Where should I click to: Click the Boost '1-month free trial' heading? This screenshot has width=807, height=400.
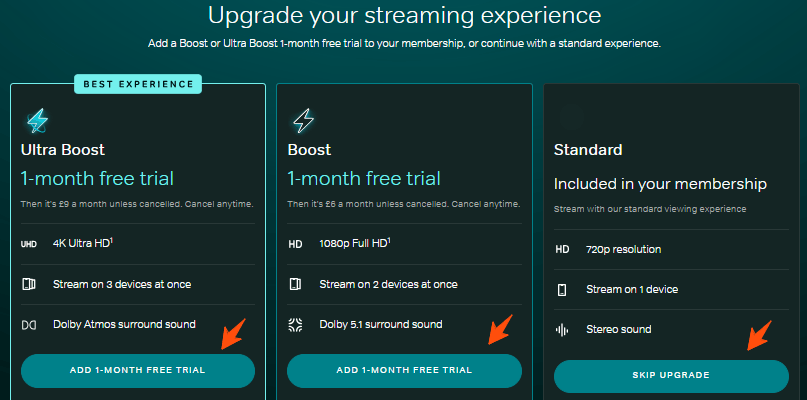[x=364, y=179]
